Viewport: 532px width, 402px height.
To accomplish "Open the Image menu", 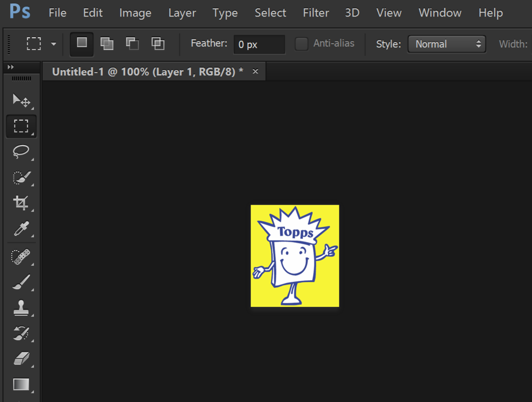I will coord(135,13).
